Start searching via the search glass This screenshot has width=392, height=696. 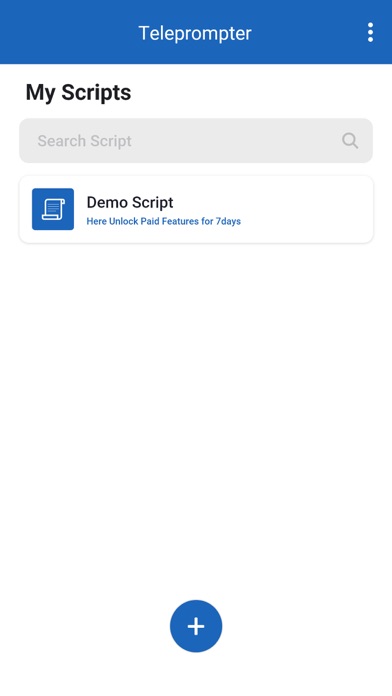point(350,141)
